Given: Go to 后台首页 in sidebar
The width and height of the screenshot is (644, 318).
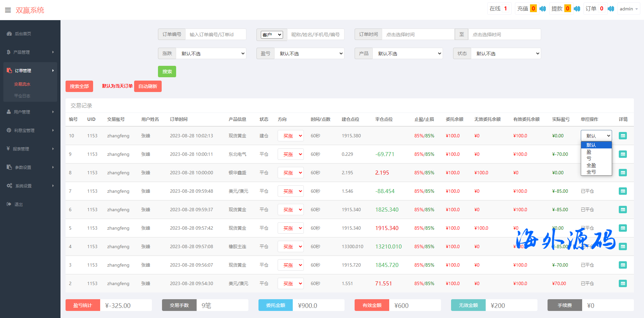Looking at the screenshot, I should tap(23, 34).
